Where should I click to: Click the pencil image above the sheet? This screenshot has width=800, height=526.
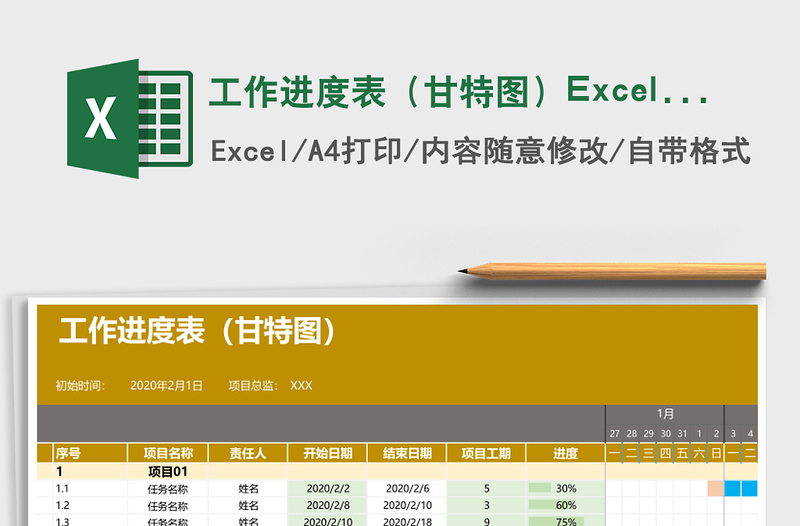[612, 270]
